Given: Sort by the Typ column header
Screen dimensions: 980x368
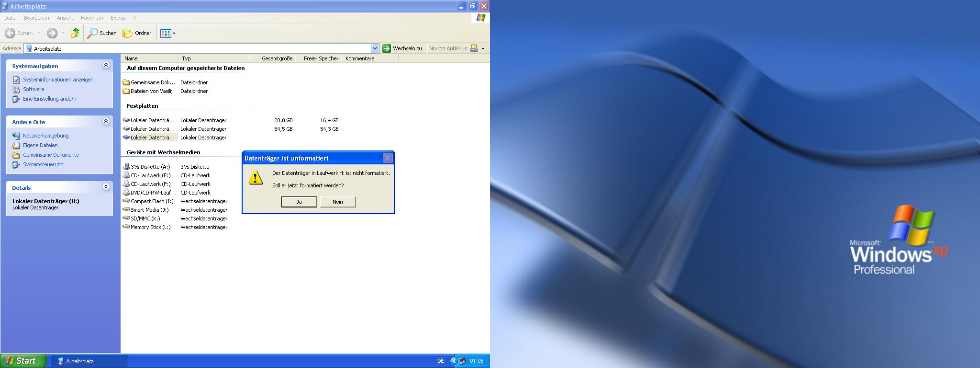Looking at the screenshot, I should point(213,58).
